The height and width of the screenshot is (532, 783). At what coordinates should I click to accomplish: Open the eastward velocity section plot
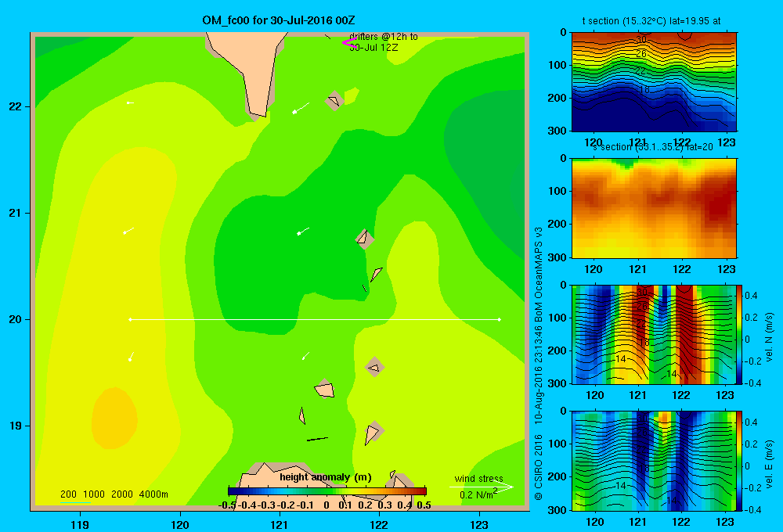coord(654,461)
